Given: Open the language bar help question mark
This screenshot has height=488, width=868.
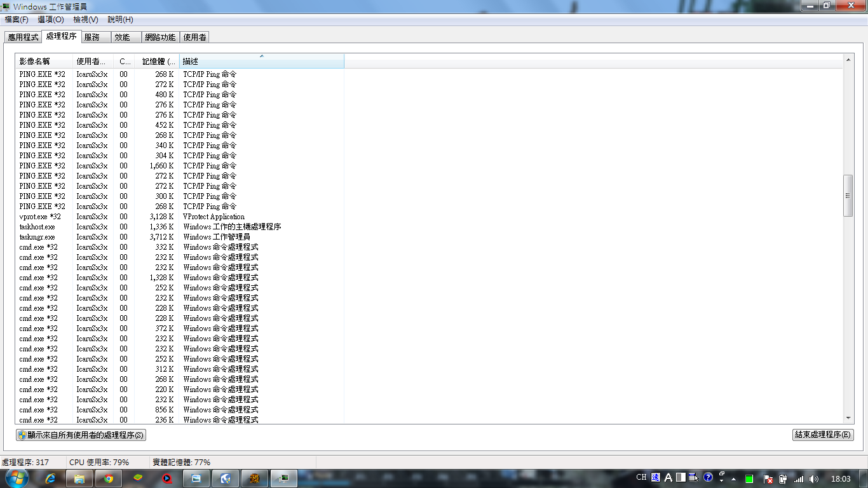Looking at the screenshot, I should (x=707, y=477).
